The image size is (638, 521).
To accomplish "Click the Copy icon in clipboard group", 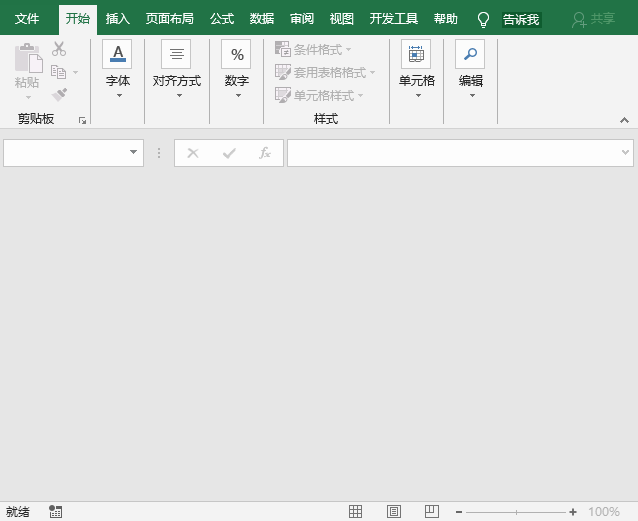I will (59, 72).
